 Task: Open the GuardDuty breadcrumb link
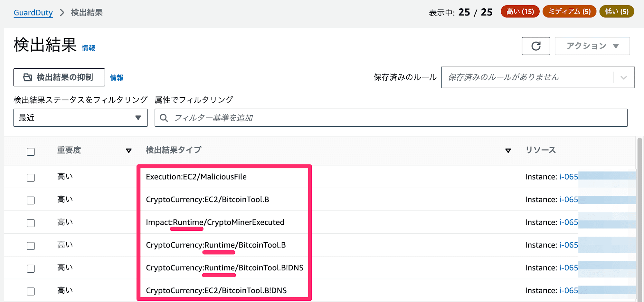pyautogui.click(x=33, y=13)
